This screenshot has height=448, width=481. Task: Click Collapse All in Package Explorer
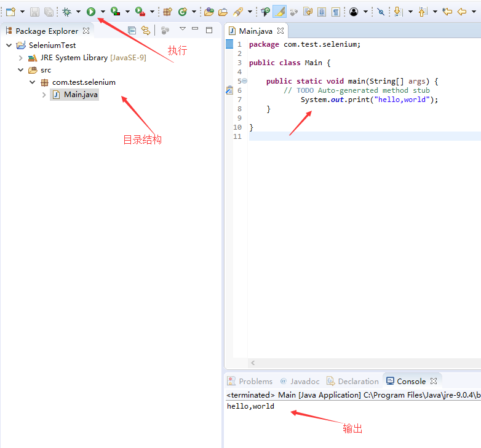pyautogui.click(x=132, y=30)
